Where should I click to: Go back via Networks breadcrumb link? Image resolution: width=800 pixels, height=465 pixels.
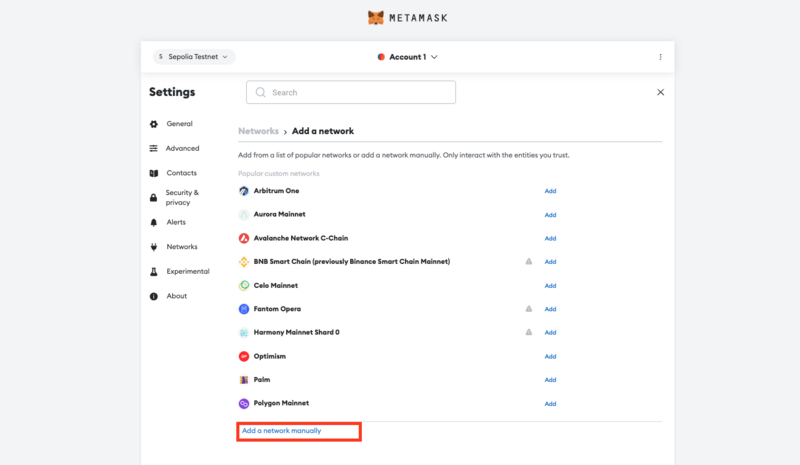tap(258, 131)
